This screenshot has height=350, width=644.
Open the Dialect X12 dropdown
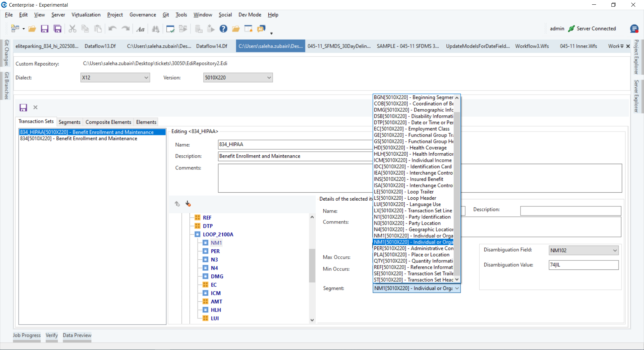pos(115,78)
